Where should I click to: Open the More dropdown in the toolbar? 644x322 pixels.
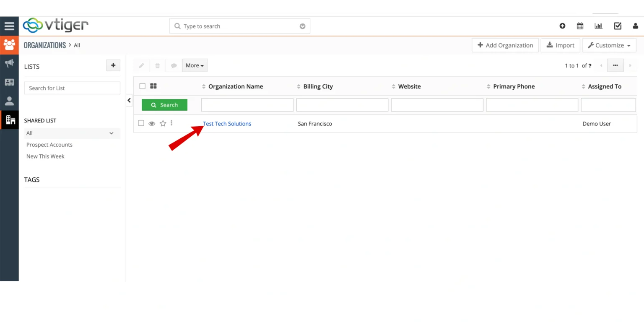point(194,65)
